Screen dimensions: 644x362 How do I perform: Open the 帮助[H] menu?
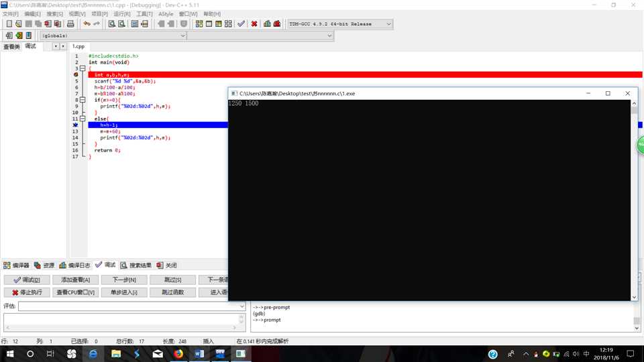[212, 14]
